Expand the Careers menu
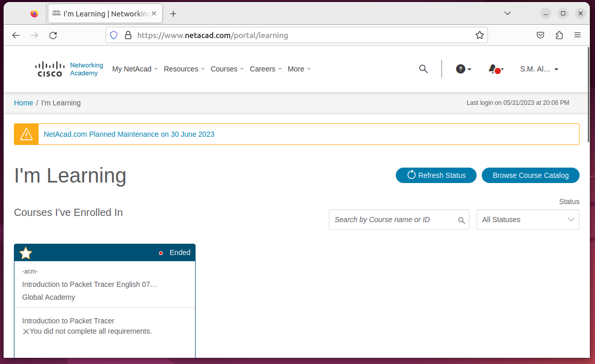This screenshot has width=595, height=364. coord(266,69)
